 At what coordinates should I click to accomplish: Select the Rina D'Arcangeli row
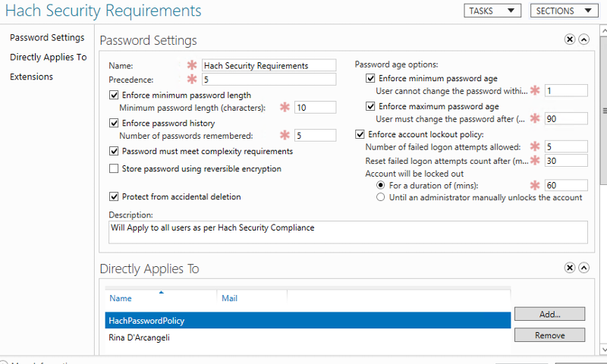[308, 337]
